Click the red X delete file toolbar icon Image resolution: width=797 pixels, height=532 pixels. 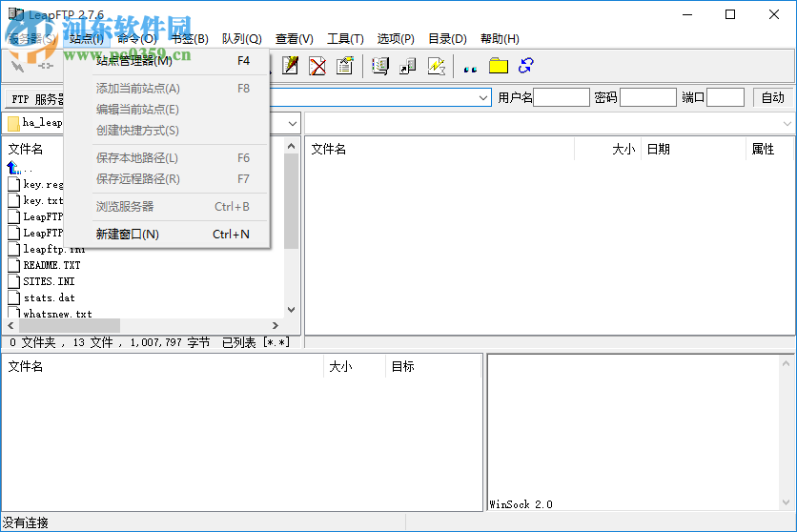point(317,66)
